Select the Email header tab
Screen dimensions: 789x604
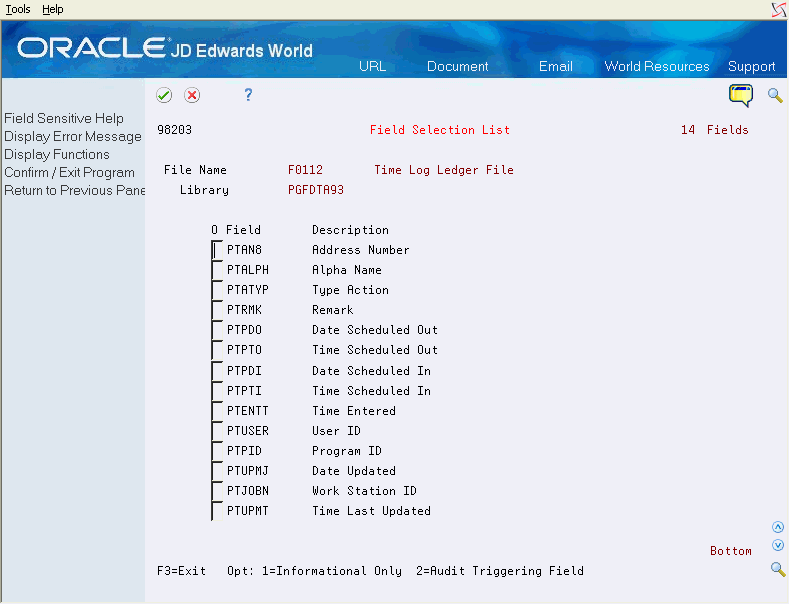coord(556,66)
